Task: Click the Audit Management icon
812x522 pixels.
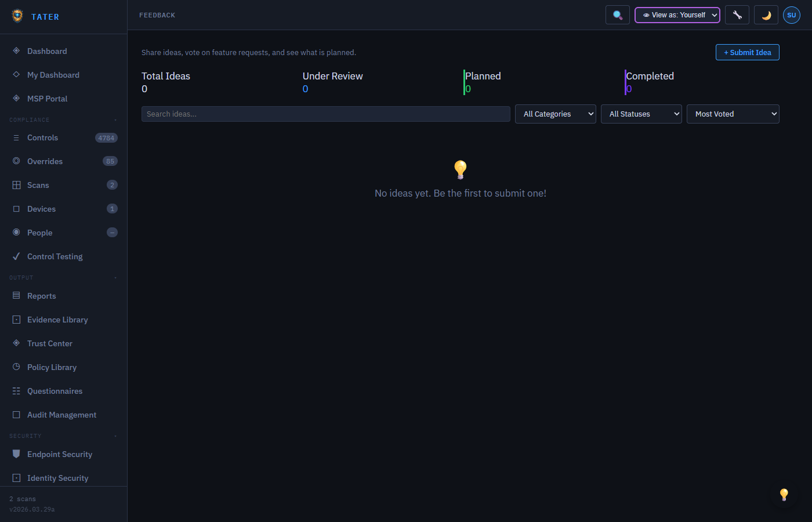Action: click(x=16, y=415)
